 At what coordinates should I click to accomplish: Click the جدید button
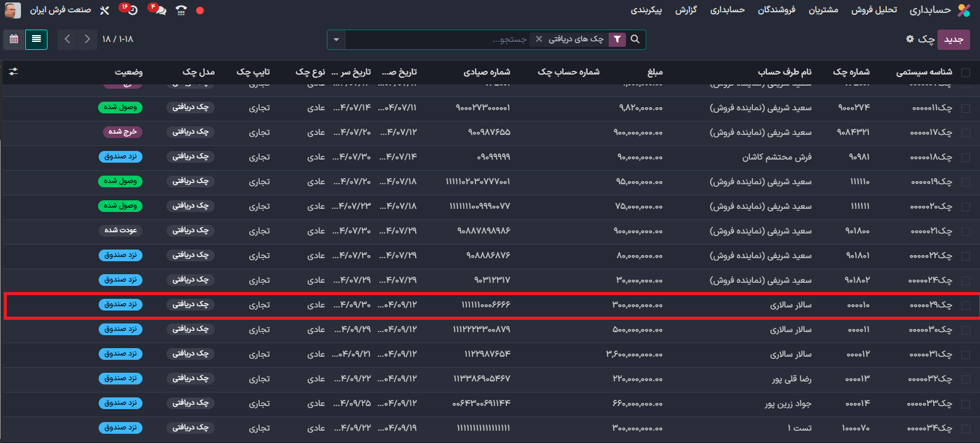click(x=953, y=39)
